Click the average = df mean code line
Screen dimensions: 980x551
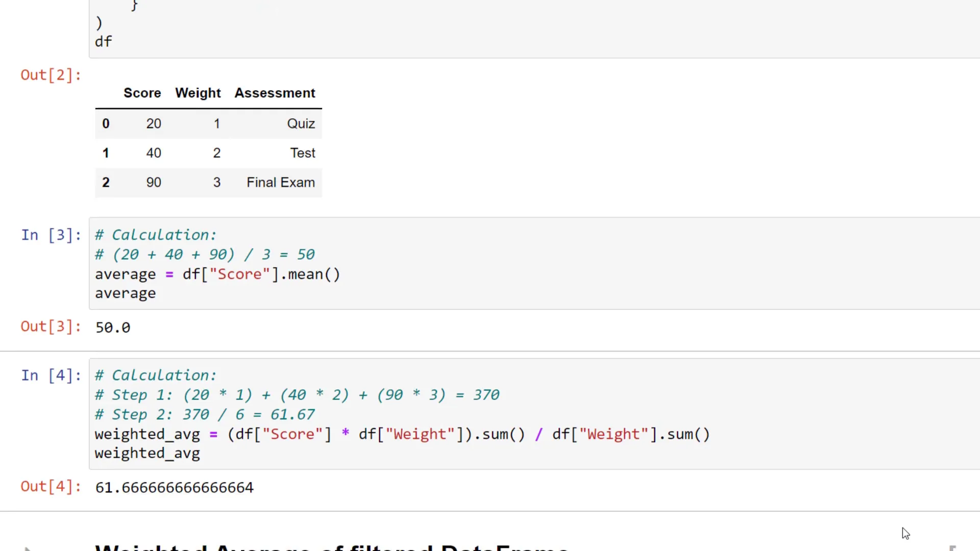coord(217,274)
